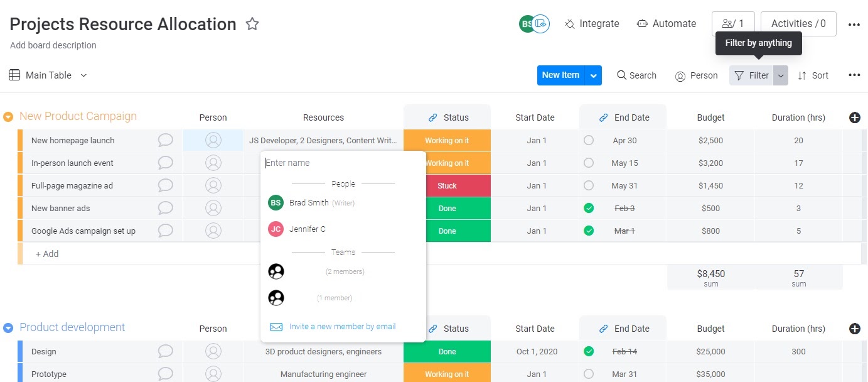
Task: Open the conversation bubble for Prototype item
Action: [166, 374]
